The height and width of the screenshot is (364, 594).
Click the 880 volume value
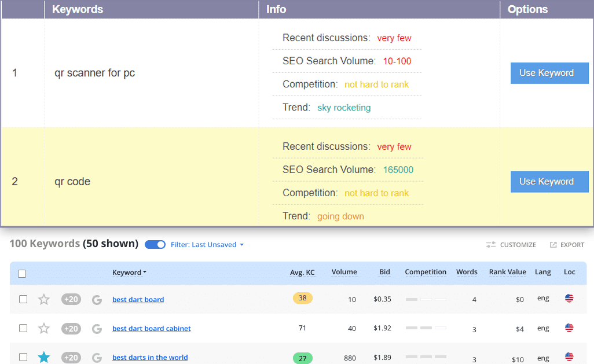click(x=350, y=358)
